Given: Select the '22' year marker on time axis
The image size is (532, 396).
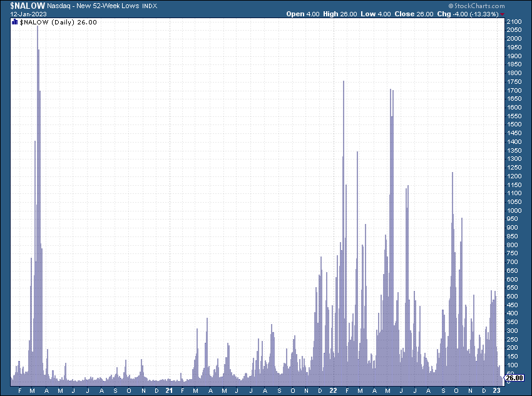Looking at the screenshot, I should coord(333,390).
